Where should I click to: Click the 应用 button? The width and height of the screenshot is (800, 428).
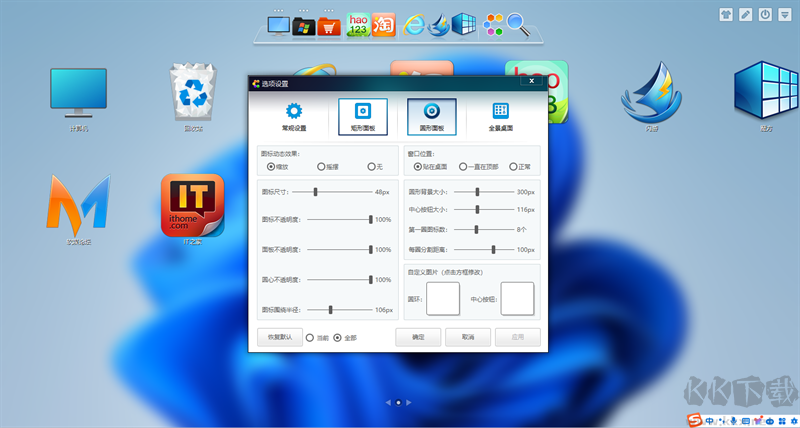pyautogui.click(x=517, y=337)
